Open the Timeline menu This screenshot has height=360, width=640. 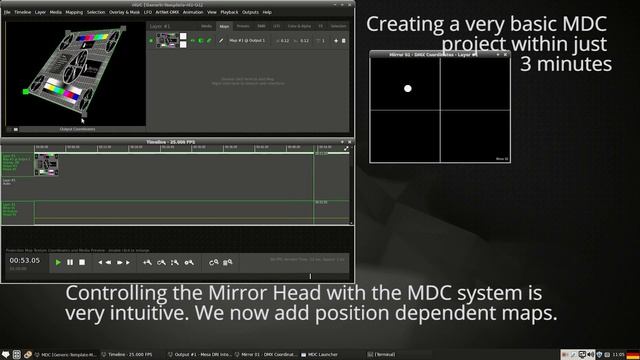pos(23,12)
